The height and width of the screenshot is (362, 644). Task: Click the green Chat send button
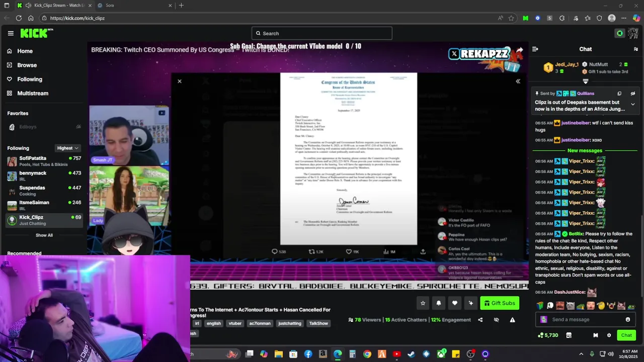(626, 335)
